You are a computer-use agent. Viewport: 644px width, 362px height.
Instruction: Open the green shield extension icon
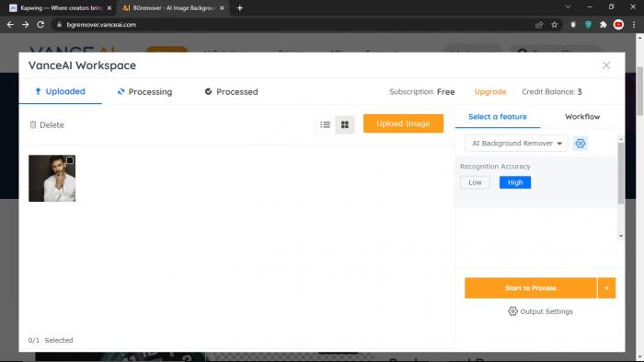(x=588, y=25)
